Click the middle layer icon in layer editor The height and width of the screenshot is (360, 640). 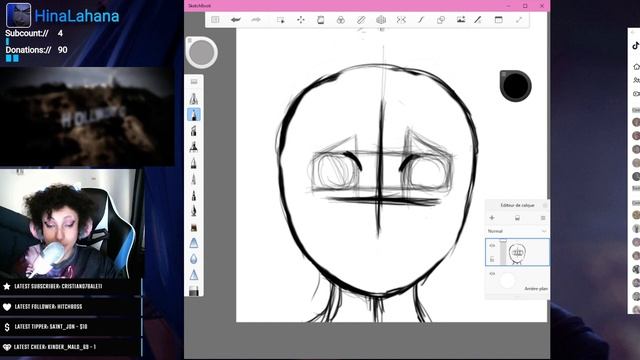[517, 218]
